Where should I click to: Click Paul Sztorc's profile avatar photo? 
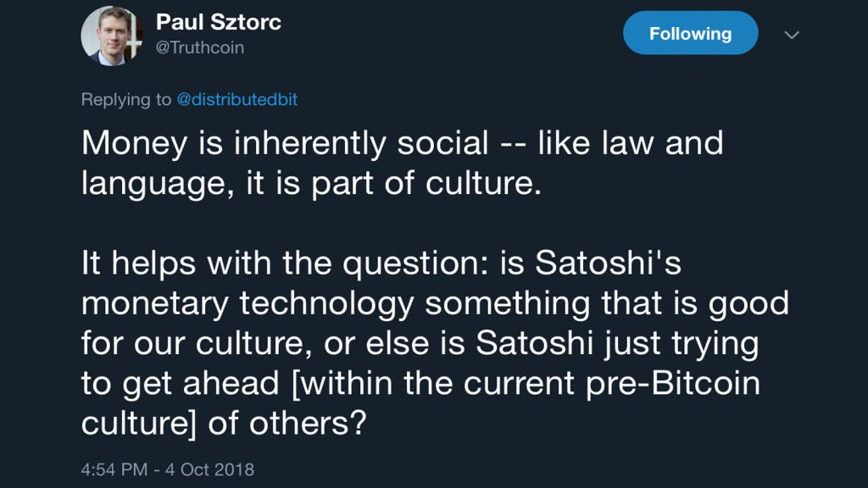pyautogui.click(x=110, y=36)
